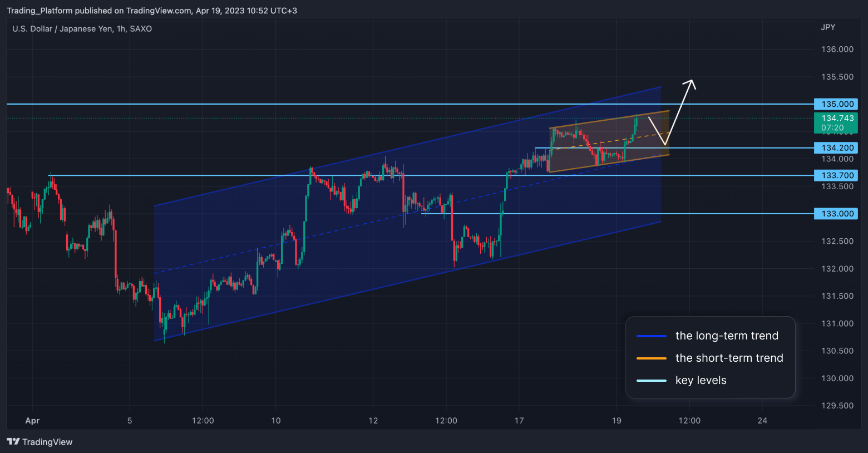Click the 129.500 price axis value
868x453 pixels.
(x=837, y=406)
